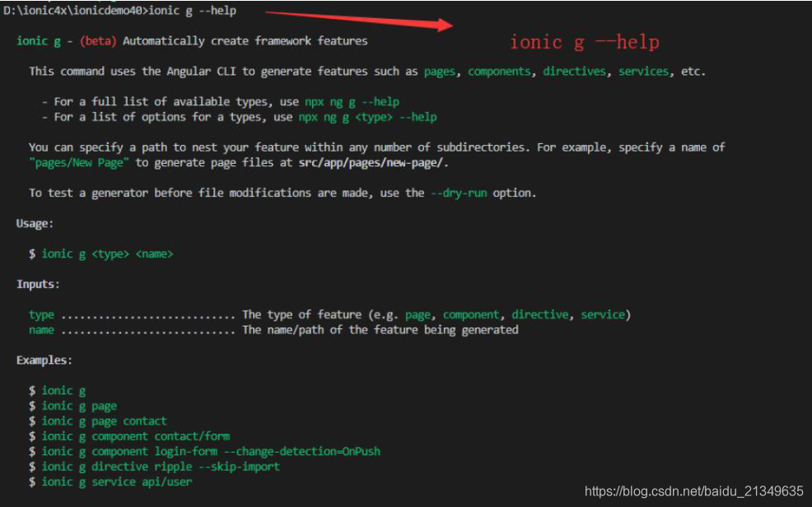The image size is (812, 507).
Task: Click the '--dry-run' option text
Action: click(459, 193)
